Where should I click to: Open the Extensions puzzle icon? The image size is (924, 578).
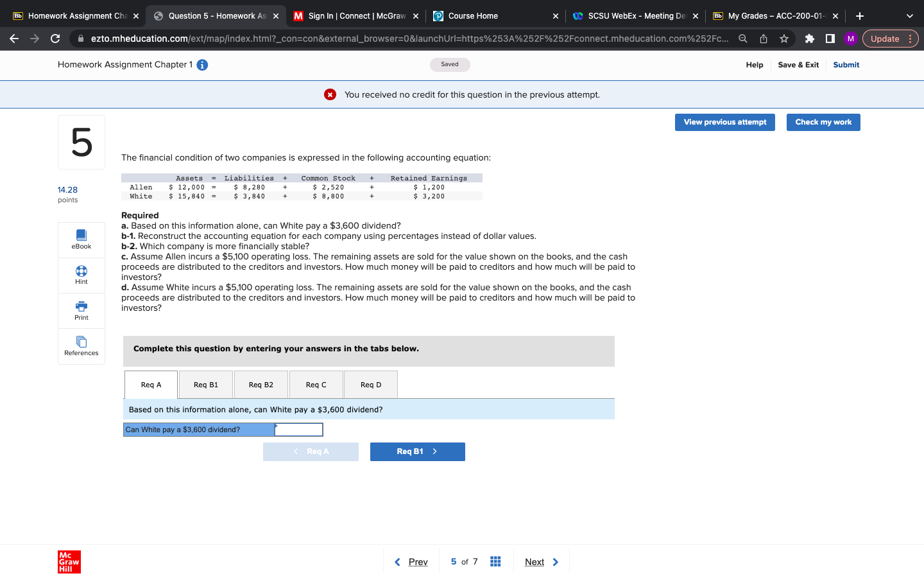810,39
